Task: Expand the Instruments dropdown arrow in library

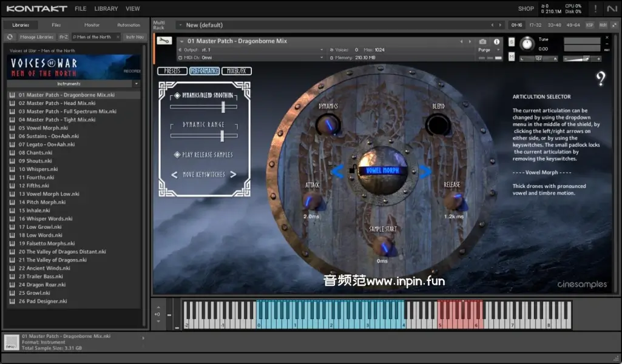Action: tap(137, 84)
